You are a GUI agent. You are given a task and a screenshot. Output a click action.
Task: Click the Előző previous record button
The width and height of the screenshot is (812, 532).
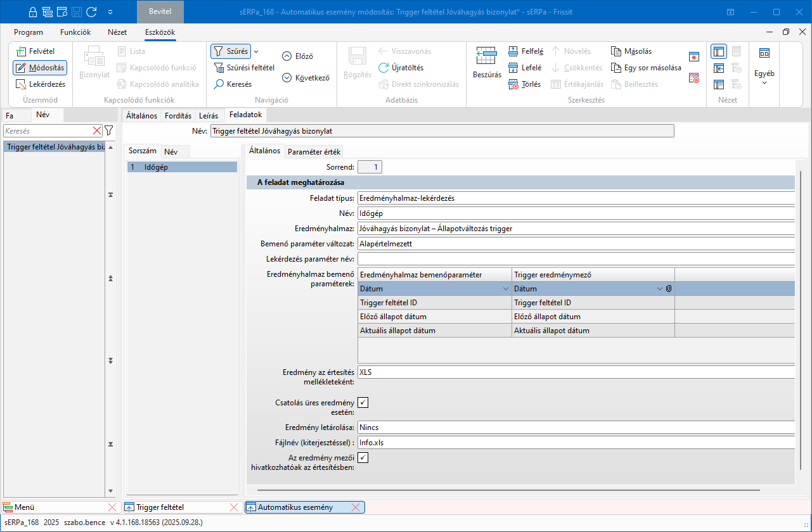pos(298,56)
